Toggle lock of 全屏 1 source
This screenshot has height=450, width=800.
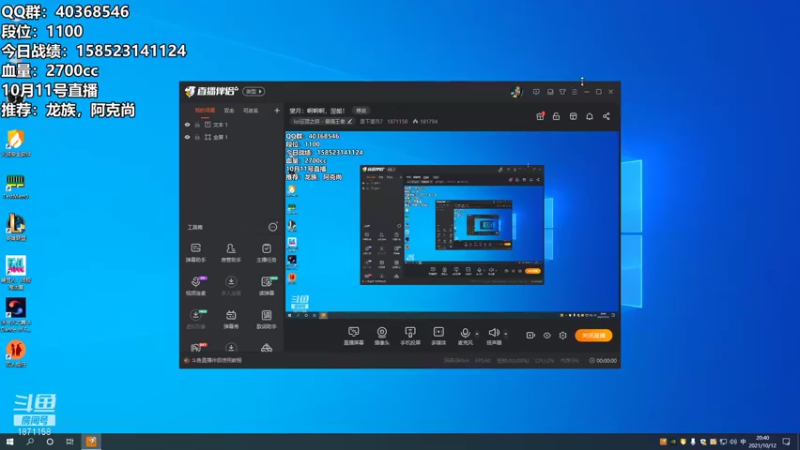197,137
